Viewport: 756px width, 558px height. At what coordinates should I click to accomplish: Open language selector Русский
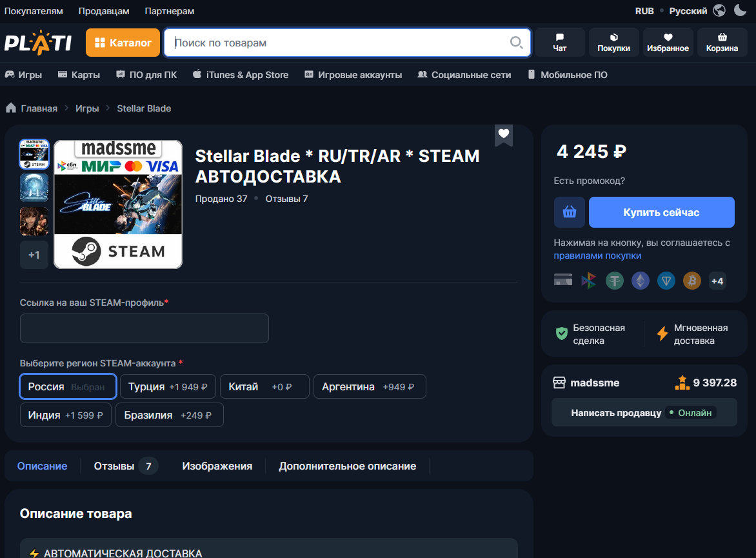pyautogui.click(x=688, y=10)
